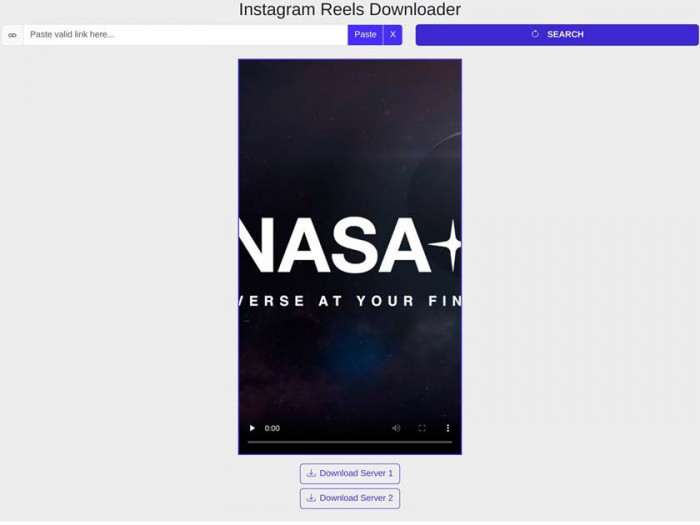Click the 0:00 video timestamp

pyautogui.click(x=272, y=428)
